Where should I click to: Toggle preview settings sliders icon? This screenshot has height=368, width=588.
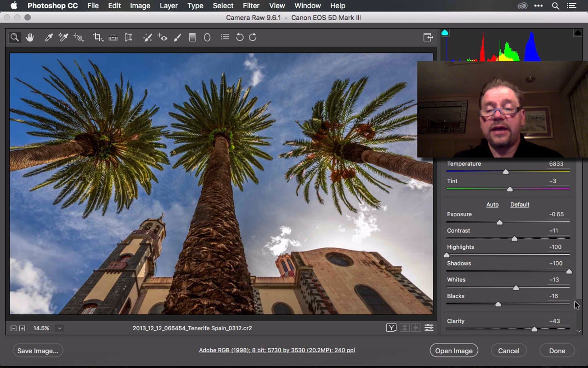pyautogui.click(x=429, y=328)
